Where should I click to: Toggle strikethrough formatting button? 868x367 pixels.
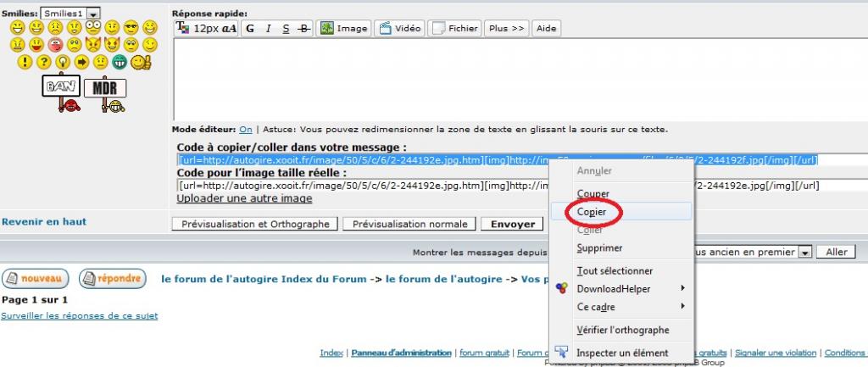303,29
